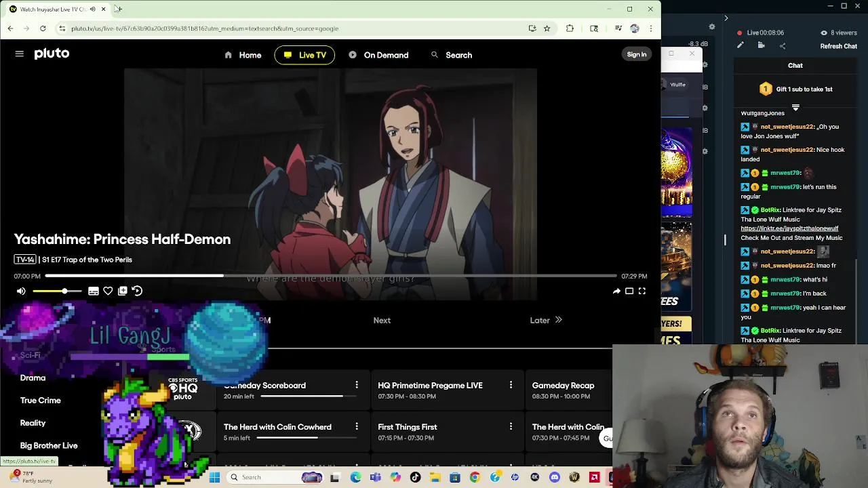Expand the gift sub leaderboard arrow
Image resolution: width=868 pixels, height=488 pixels.
pos(795,107)
